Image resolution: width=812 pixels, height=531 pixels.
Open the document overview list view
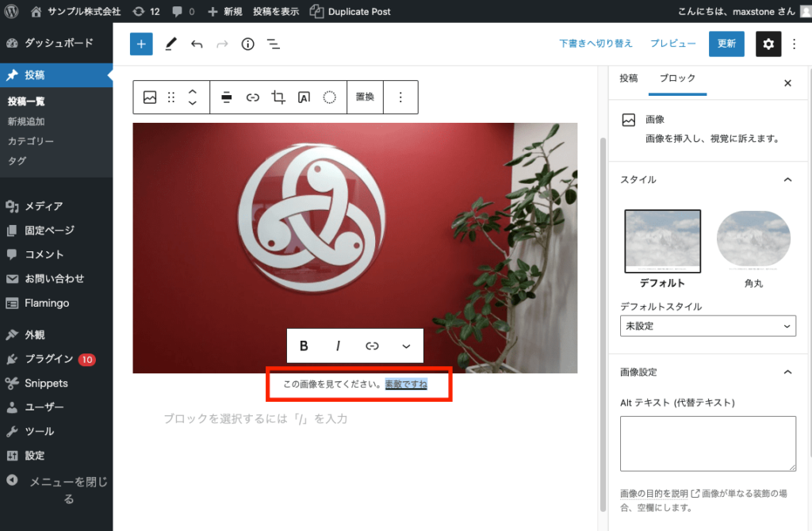[274, 44]
